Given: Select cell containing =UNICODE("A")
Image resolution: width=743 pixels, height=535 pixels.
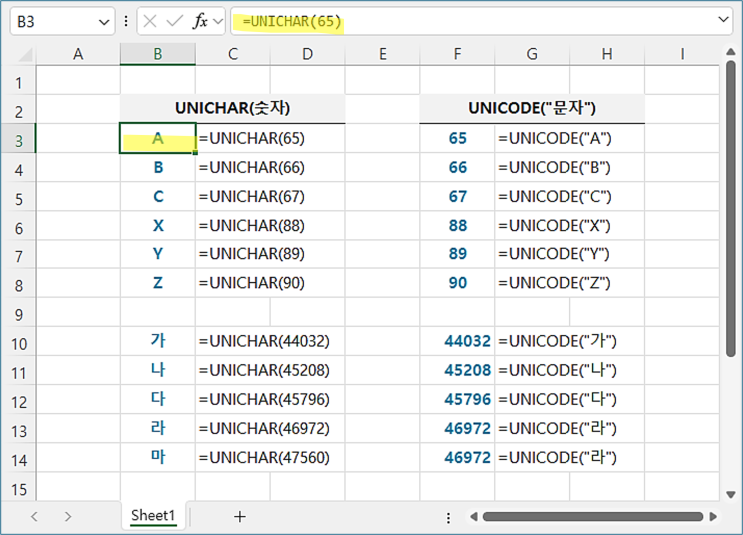Looking at the screenshot, I should click(570, 138).
